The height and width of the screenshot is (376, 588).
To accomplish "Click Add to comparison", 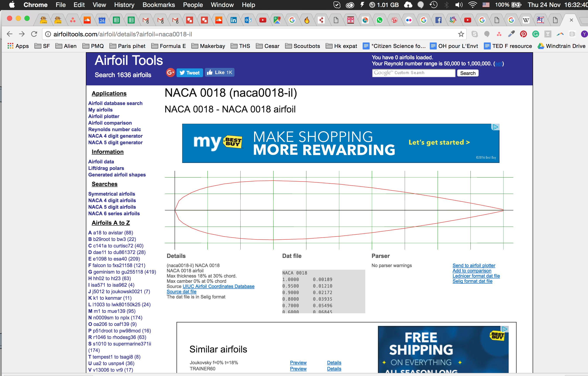I will point(472,271).
